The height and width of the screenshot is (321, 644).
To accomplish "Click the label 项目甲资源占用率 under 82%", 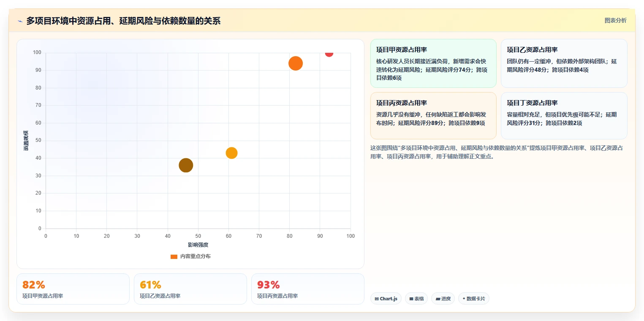I will coord(43,296).
